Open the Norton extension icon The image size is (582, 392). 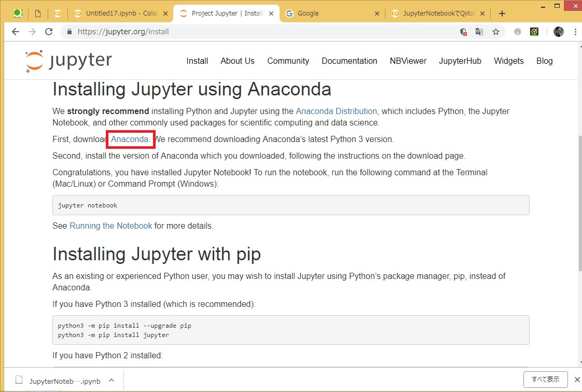[534, 32]
